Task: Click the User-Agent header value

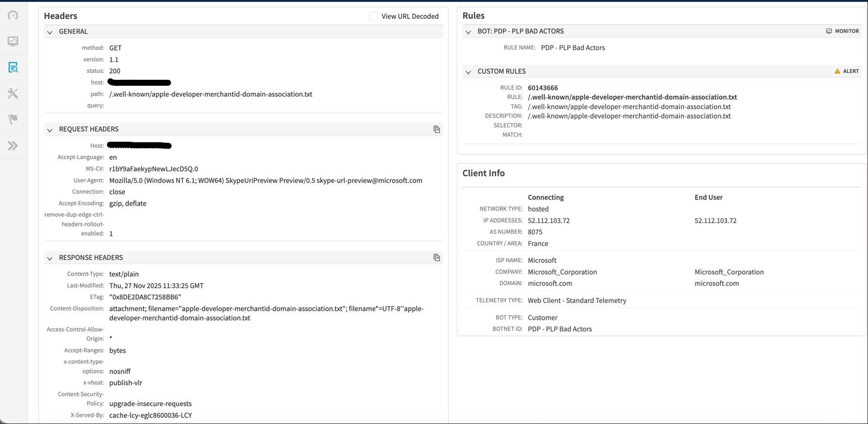Action: [x=265, y=181]
